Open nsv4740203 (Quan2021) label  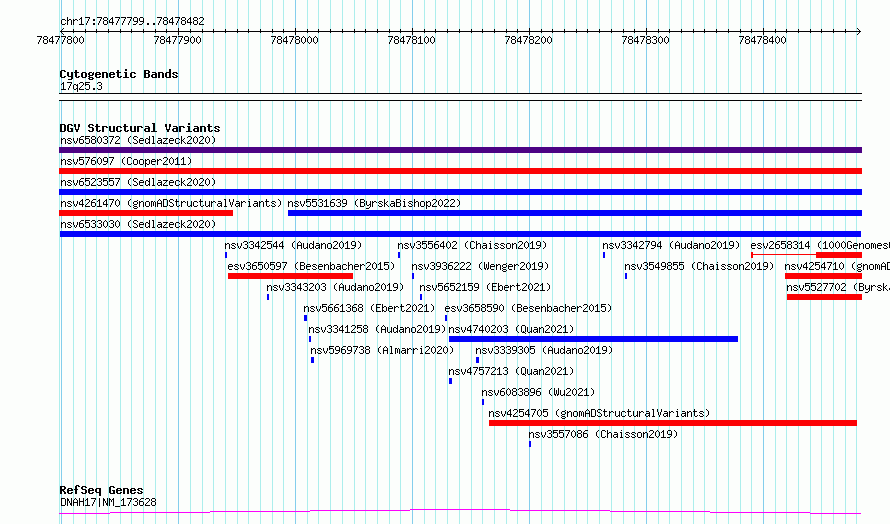coord(511,329)
